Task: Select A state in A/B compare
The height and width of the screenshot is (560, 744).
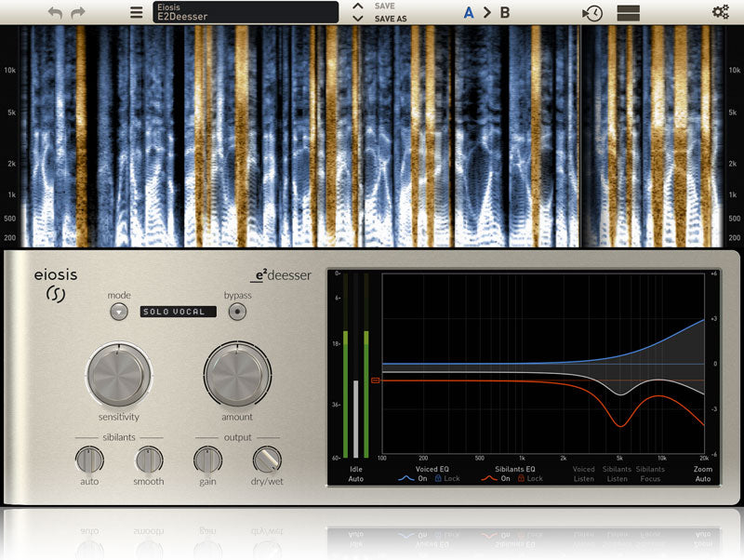Action: click(469, 13)
